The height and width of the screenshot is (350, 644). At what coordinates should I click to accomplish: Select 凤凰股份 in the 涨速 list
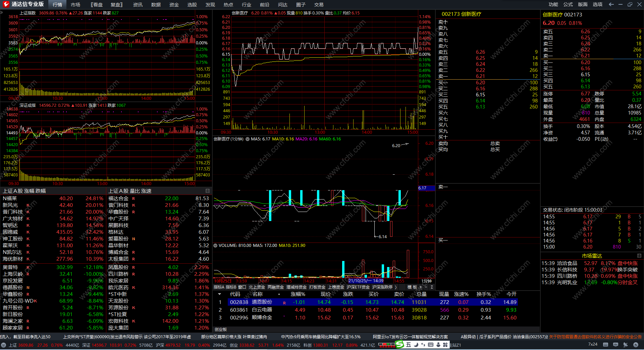[159, 267]
